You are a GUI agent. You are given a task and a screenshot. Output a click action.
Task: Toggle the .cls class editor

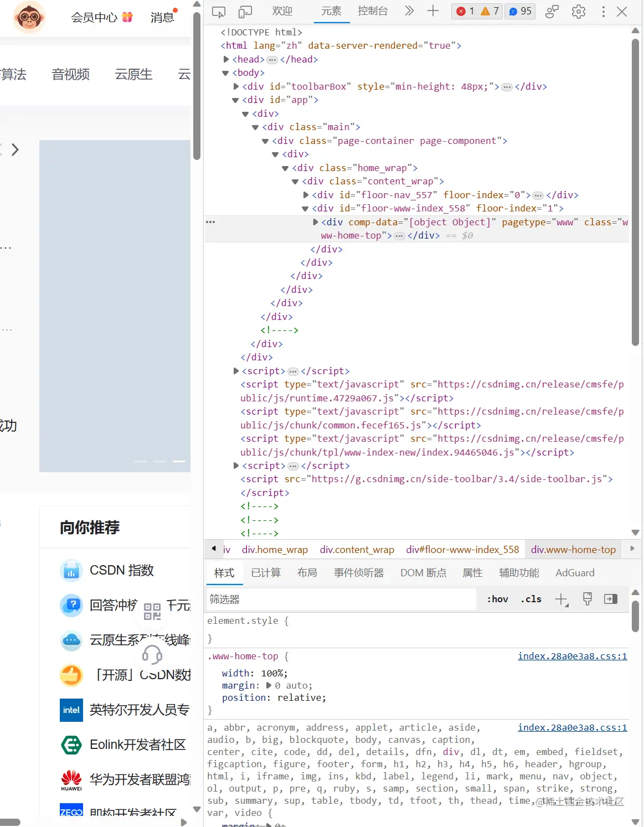[531, 599]
